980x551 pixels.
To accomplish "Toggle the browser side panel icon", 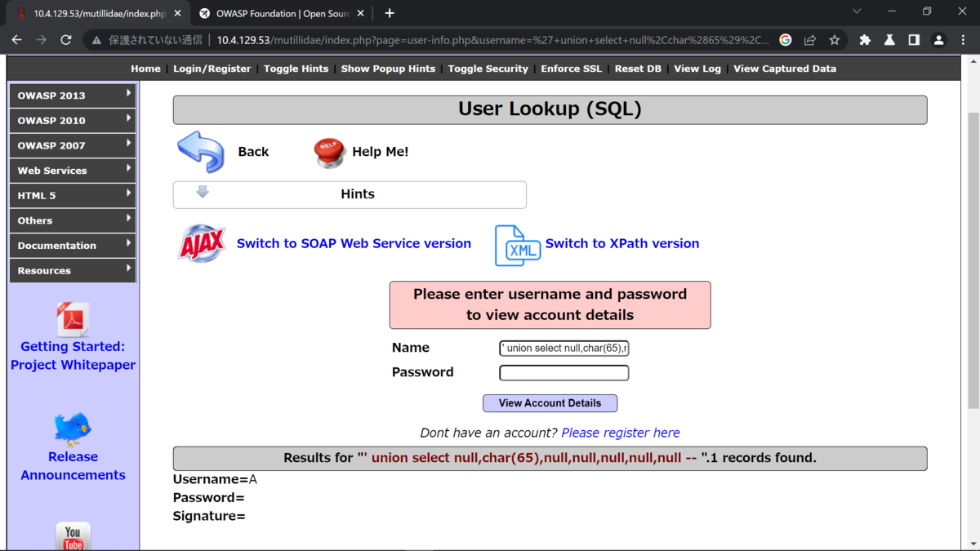I will (x=914, y=39).
